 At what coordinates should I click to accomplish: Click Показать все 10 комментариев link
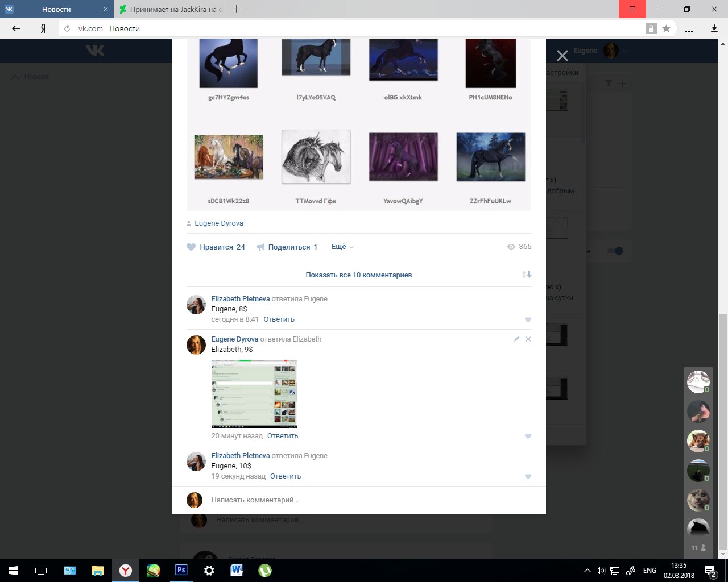click(358, 275)
